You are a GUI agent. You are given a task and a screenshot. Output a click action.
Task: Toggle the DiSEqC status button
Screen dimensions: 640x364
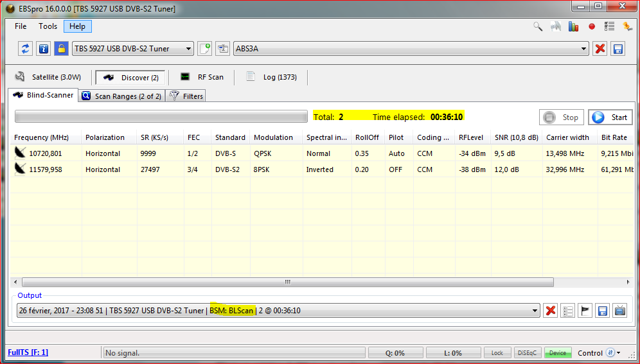tap(528, 353)
